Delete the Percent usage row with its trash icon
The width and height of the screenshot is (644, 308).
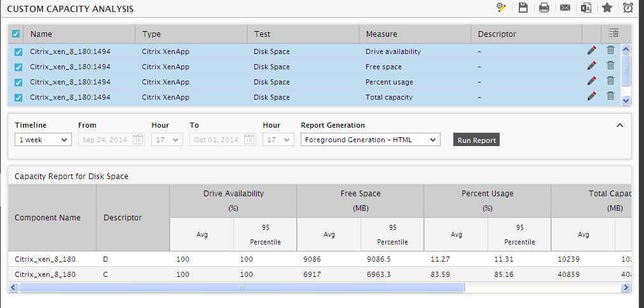[611, 81]
